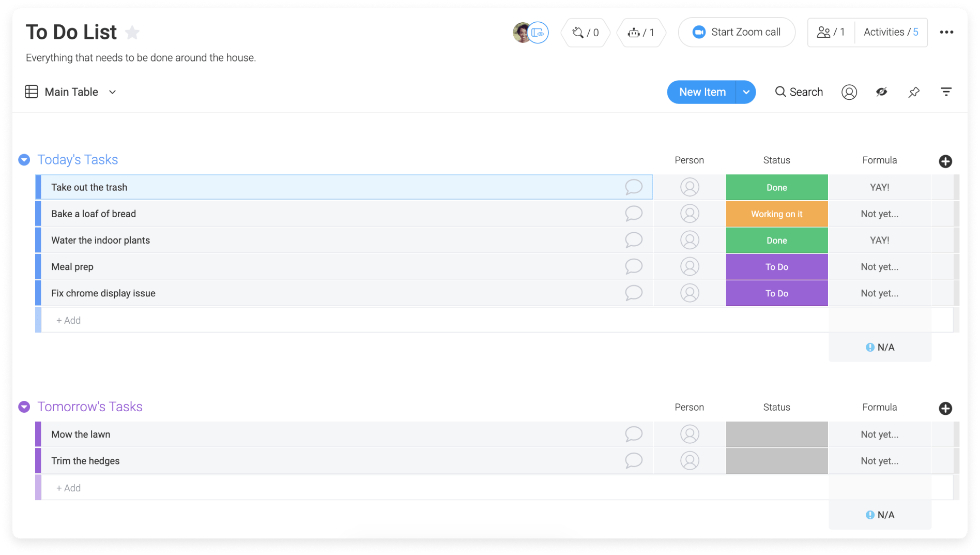Edit the board description text

coord(141,58)
